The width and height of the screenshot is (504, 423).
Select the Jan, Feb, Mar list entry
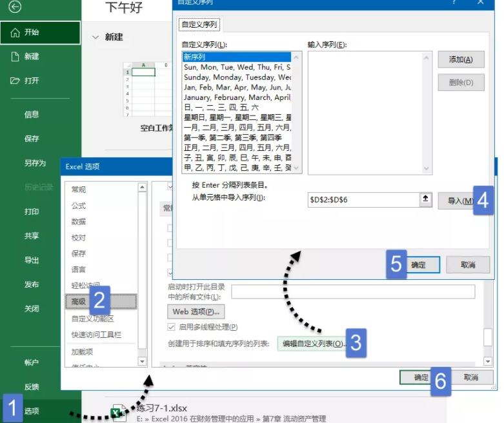point(237,87)
